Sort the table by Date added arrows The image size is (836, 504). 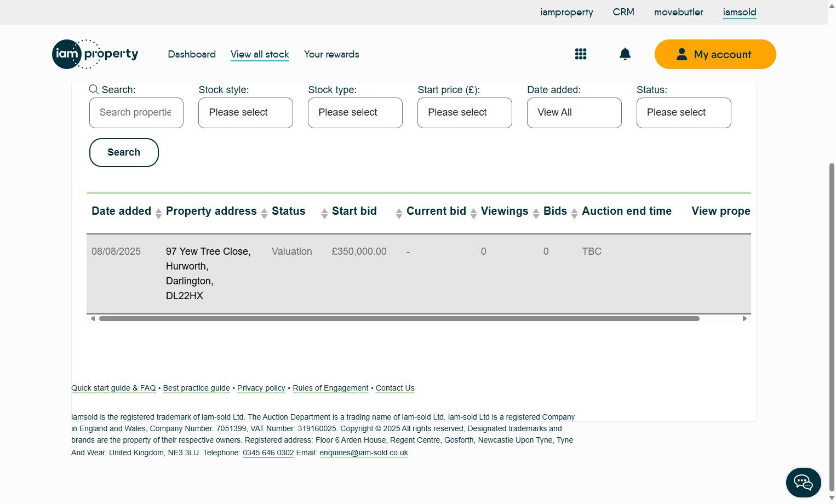click(x=158, y=213)
